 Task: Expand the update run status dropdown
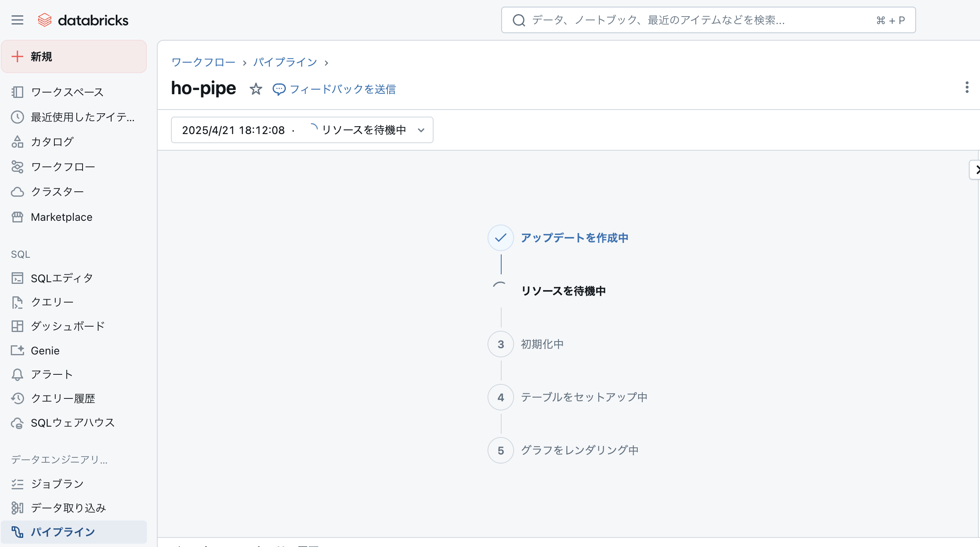coord(422,130)
